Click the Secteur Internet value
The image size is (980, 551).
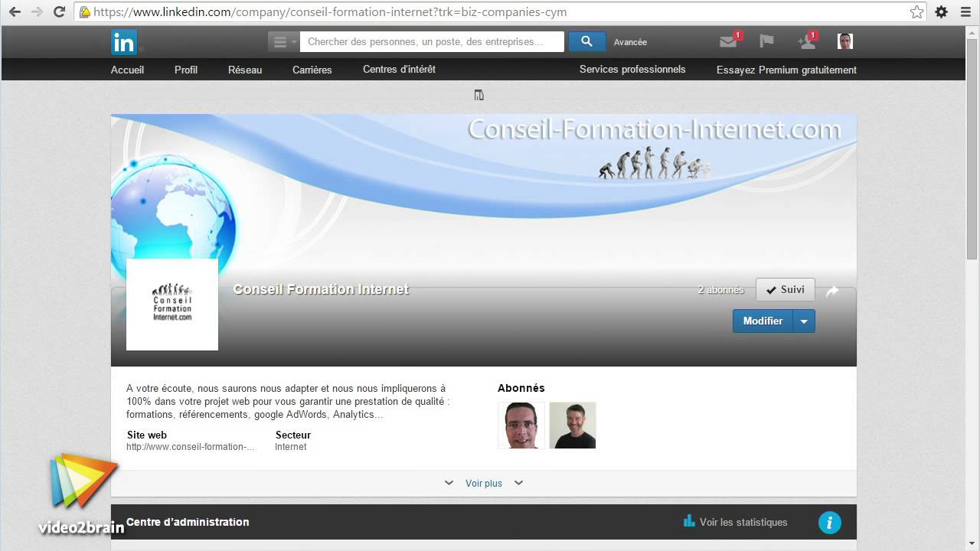(291, 447)
